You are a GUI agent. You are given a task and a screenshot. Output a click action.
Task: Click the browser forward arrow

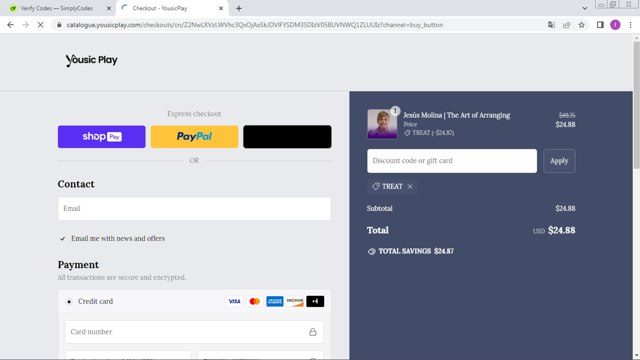[25, 25]
